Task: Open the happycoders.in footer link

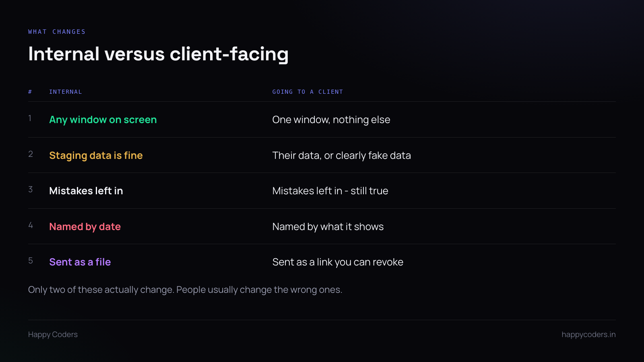Action: tap(588, 335)
